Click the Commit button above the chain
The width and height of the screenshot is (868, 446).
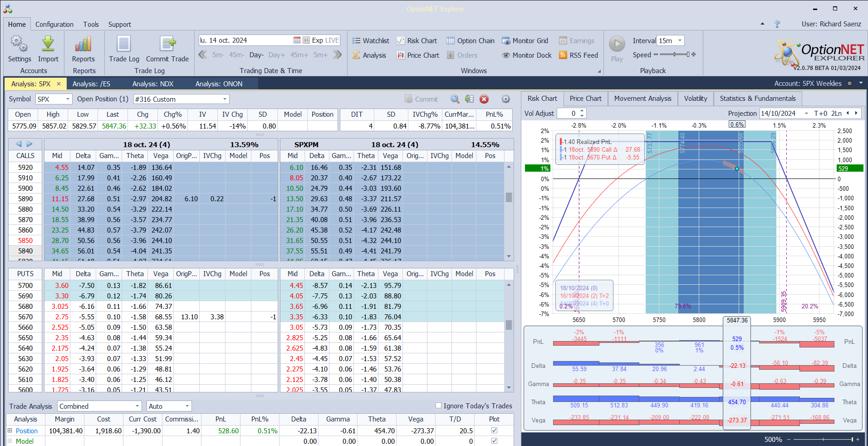click(422, 99)
